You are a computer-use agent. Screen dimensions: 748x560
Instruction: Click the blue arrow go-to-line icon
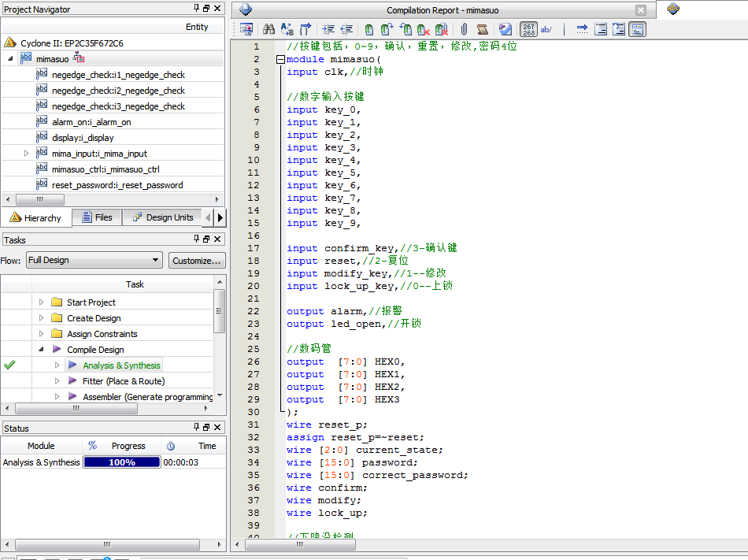tap(582, 30)
